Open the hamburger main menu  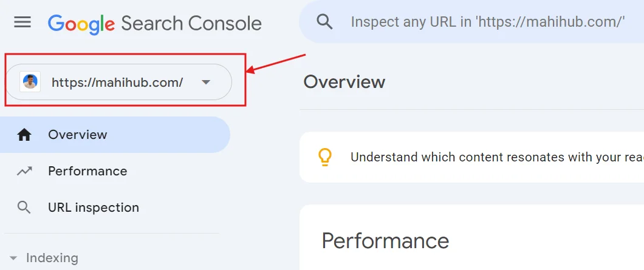(22, 22)
